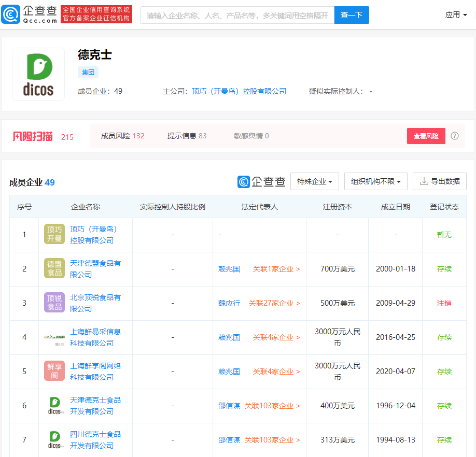The width and height of the screenshot is (476, 457).
Task: Open Dicos logo for 四川德克士食品 row
Action: click(54, 440)
